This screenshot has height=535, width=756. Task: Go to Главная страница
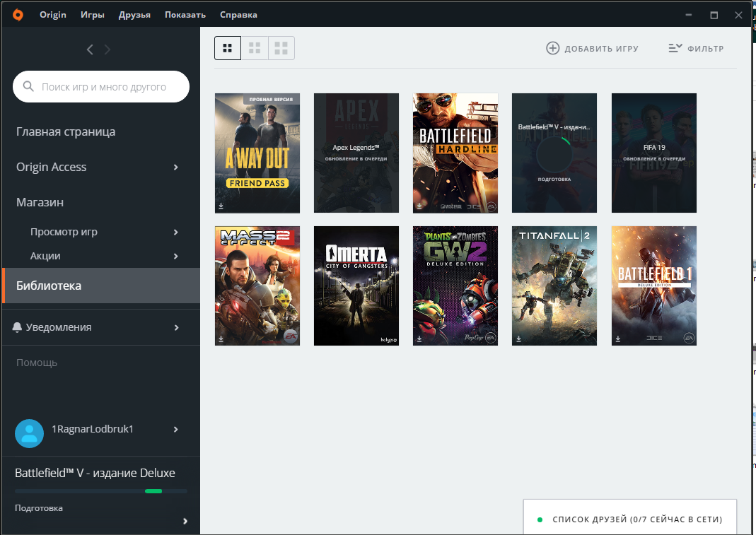click(66, 131)
